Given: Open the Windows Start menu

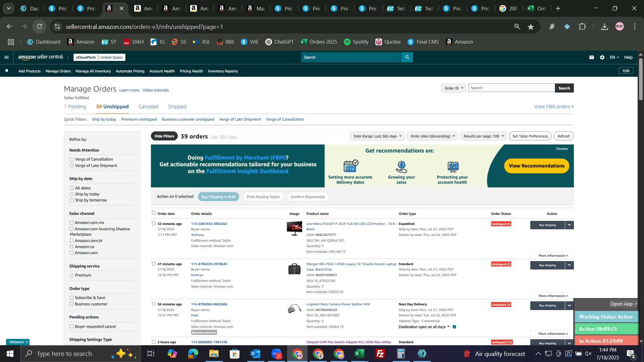Looking at the screenshot, I should pos(10,354).
